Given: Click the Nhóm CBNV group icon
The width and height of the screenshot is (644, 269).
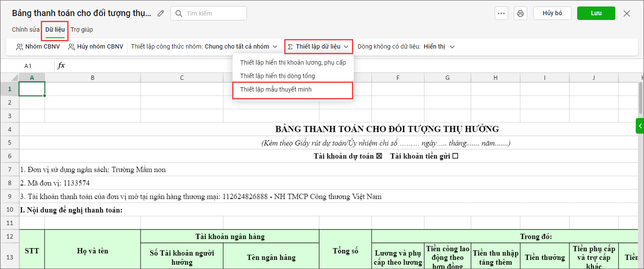Looking at the screenshot, I should 20,47.
